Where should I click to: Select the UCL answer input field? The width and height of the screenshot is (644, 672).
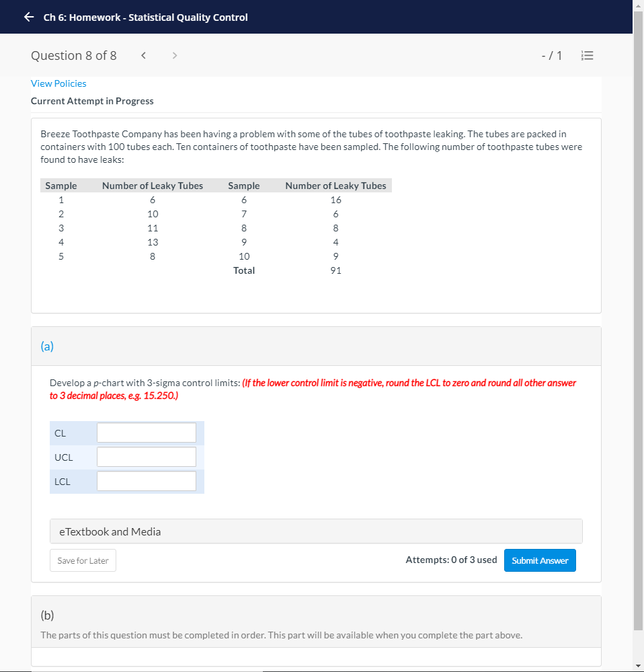pyautogui.click(x=146, y=456)
